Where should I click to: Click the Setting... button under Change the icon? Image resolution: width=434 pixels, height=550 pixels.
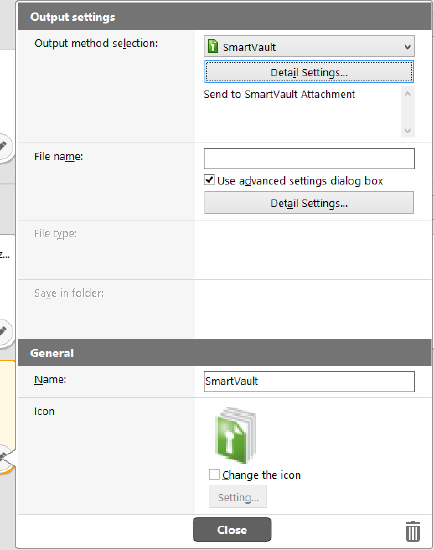tap(238, 497)
